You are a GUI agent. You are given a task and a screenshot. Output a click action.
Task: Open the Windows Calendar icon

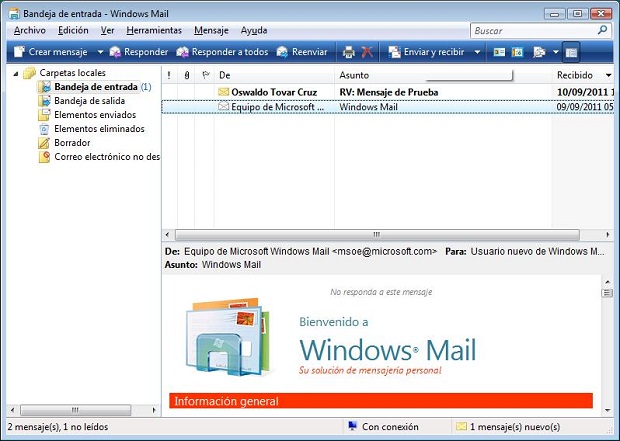point(517,52)
